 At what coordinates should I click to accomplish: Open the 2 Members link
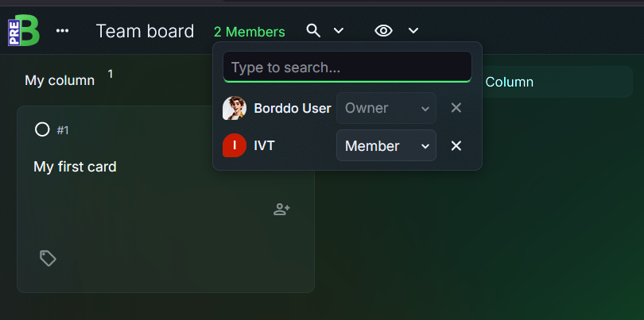250,32
